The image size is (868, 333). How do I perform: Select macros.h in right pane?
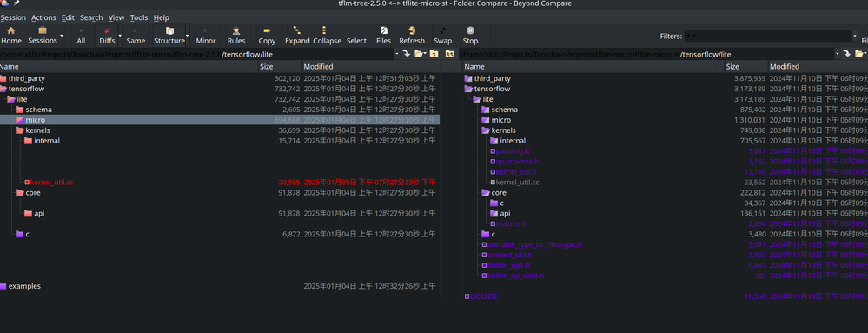(512, 223)
